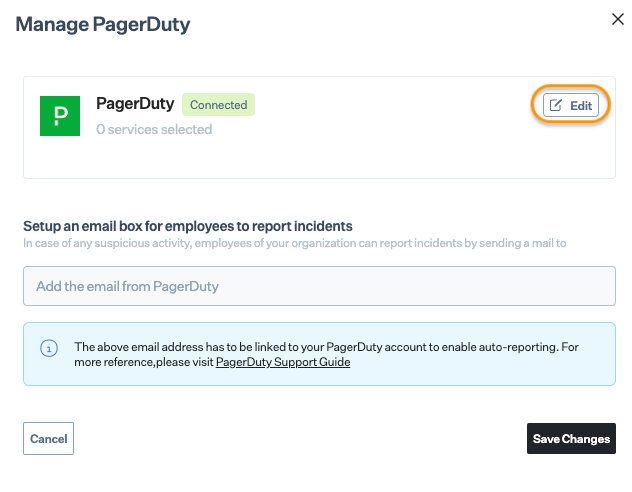Click the Connected status badge
Image resolution: width=632 pixels, height=492 pixels.
pyautogui.click(x=218, y=105)
